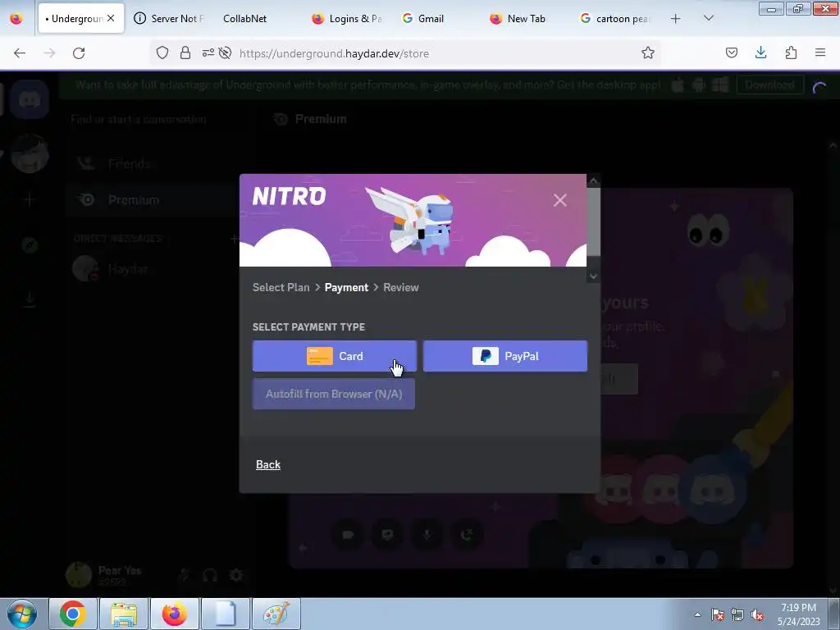
Task: Click the Nitro dialog scrollbar thumb
Action: (593, 221)
